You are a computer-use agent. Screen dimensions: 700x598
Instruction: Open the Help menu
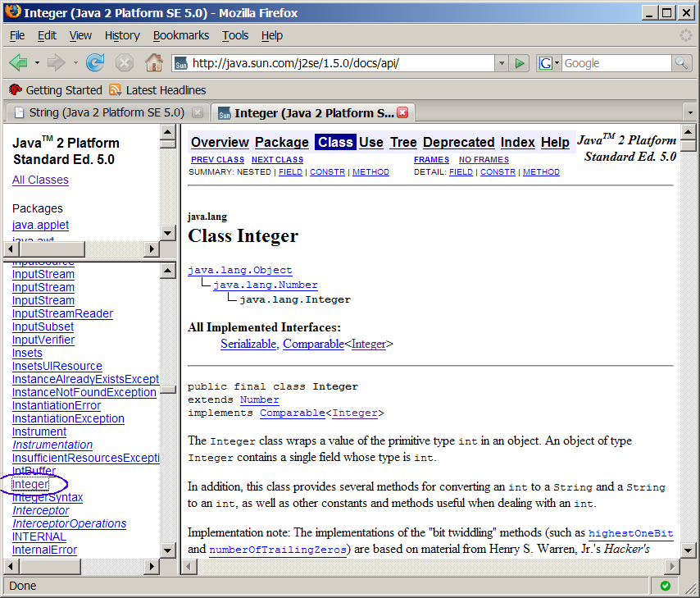tap(272, 35)
